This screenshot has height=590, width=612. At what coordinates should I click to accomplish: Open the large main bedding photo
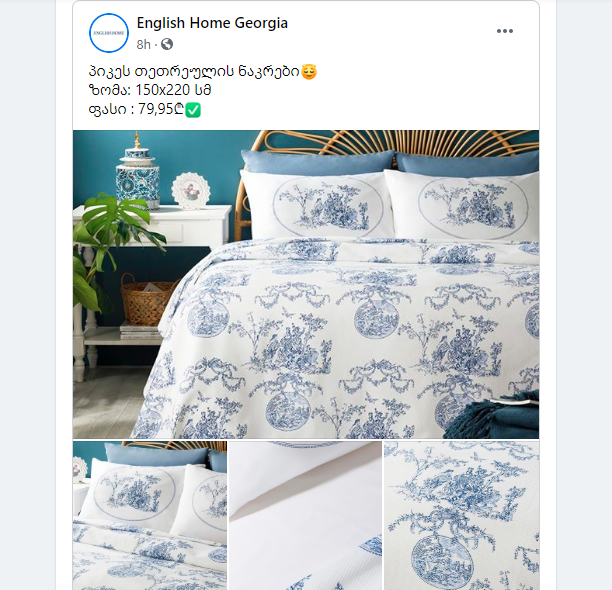point(306,284)
